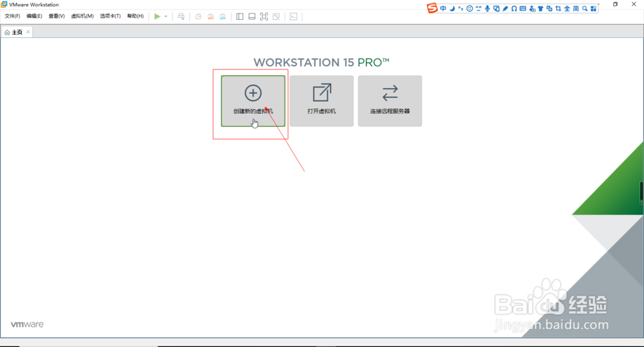Open the Sogou soft keyboard icon
The width and height of the screenshot is (644, 347).
click(x=523, y=8)
